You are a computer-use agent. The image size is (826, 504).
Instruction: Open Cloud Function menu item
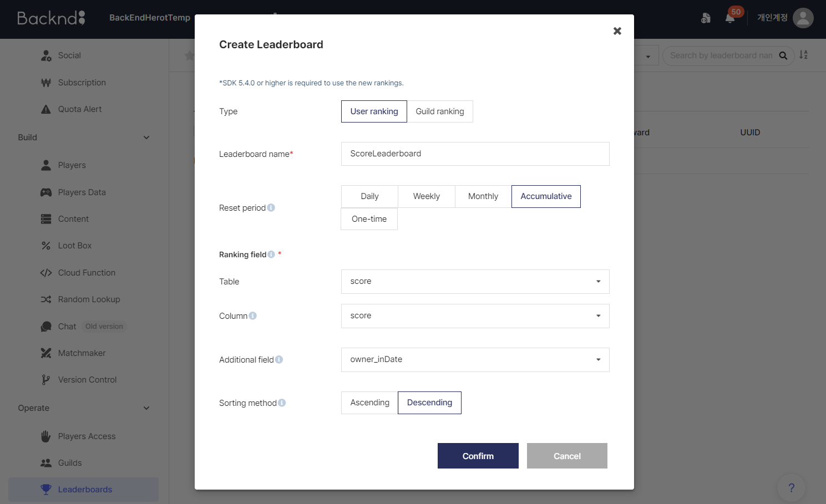(x=87, y=273)
